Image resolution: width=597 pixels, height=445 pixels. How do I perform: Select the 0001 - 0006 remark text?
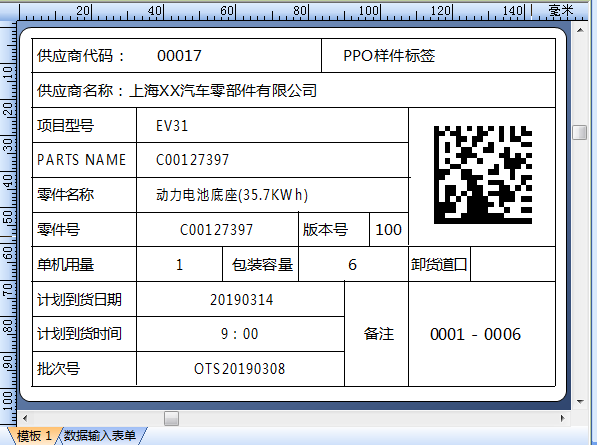[x=475, y=334]
